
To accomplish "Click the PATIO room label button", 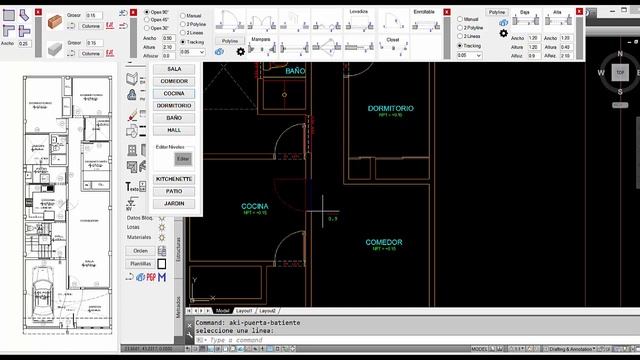I will point(174,191).
